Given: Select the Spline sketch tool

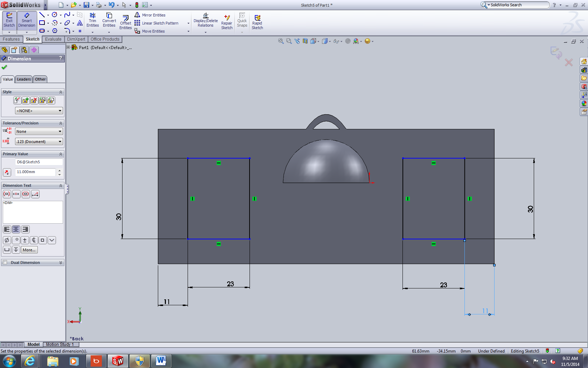Looking at the screenshot, I should (x=67, y=15).
